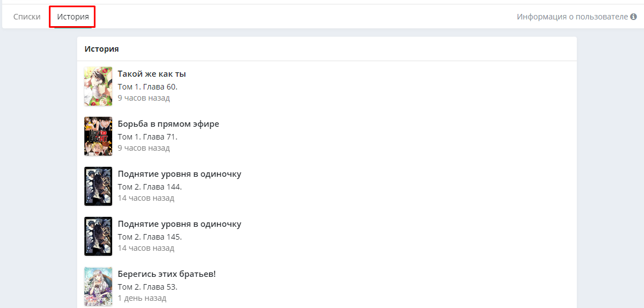Click the cover thumbnail next to Глава 144
The width and height of the screenshot is (644, 308).
98,186
